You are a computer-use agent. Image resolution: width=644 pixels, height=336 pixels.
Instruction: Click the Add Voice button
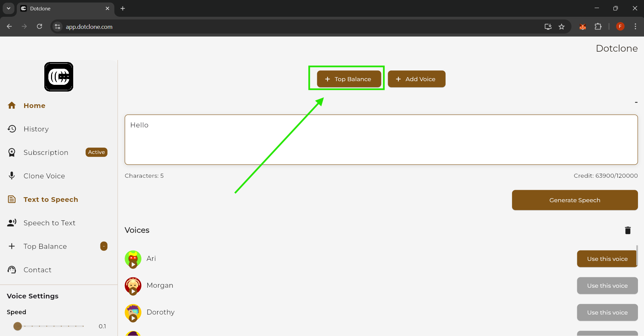coord(417,79)
